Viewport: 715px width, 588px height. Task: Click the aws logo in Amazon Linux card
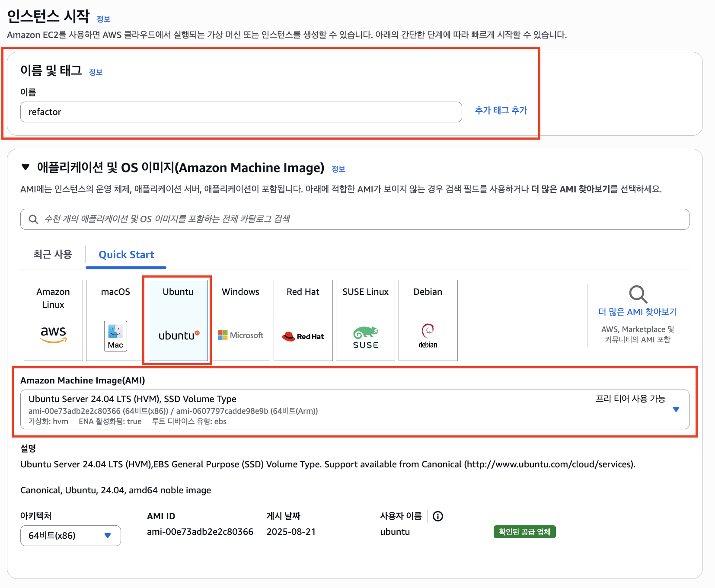tap(53, 334)
